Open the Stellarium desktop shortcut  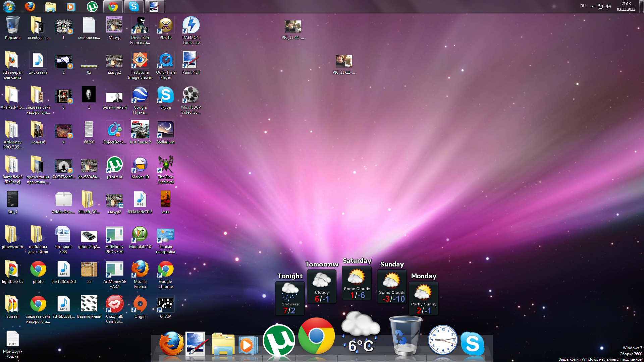coord(165,130)
